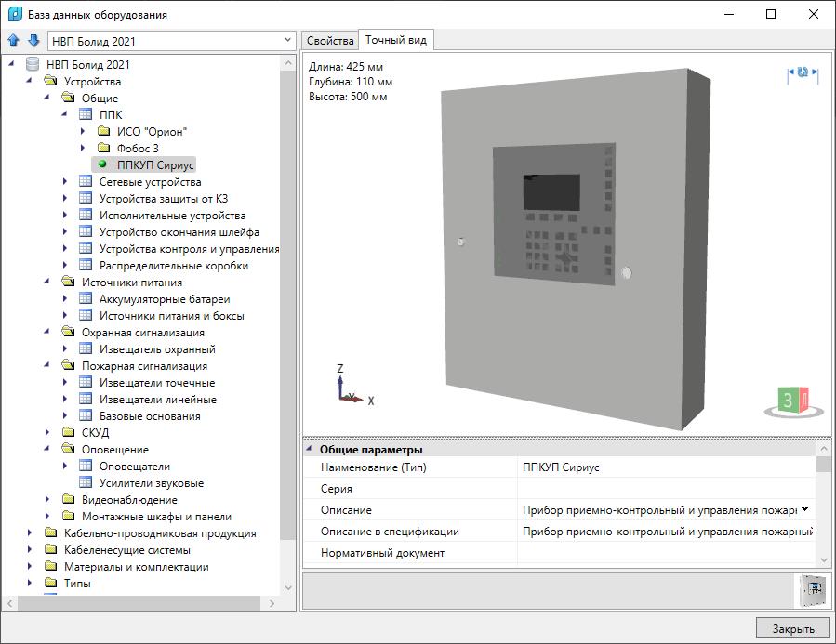The image size is (836, 644).
Task: Click the view rotation icon in 3D viewport
Action: (803, 73)
